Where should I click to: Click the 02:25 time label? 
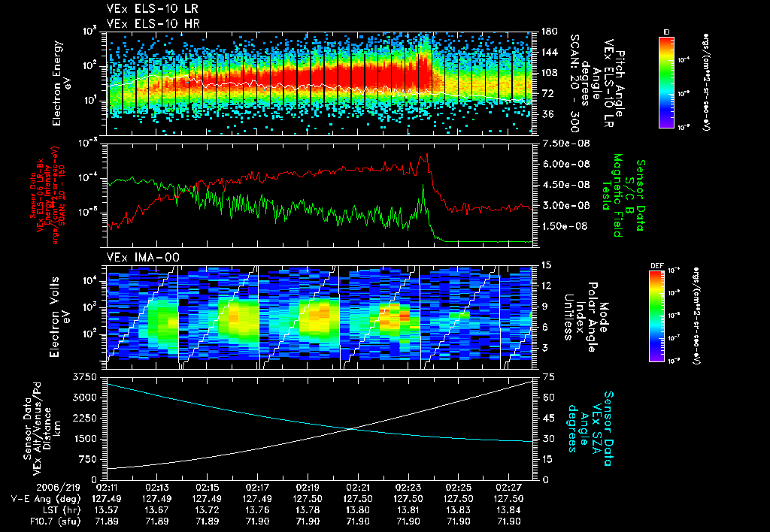click(x=458, y=488)
